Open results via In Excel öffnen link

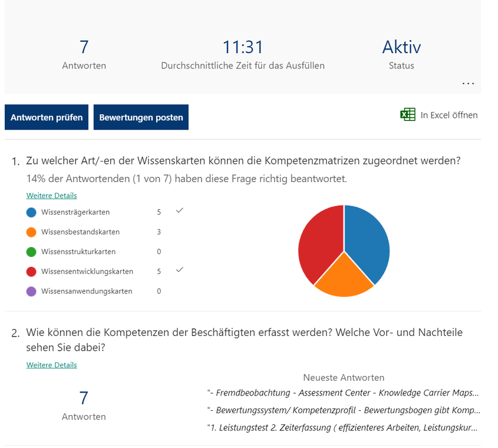pyautogui.click(x=448, y=115)
